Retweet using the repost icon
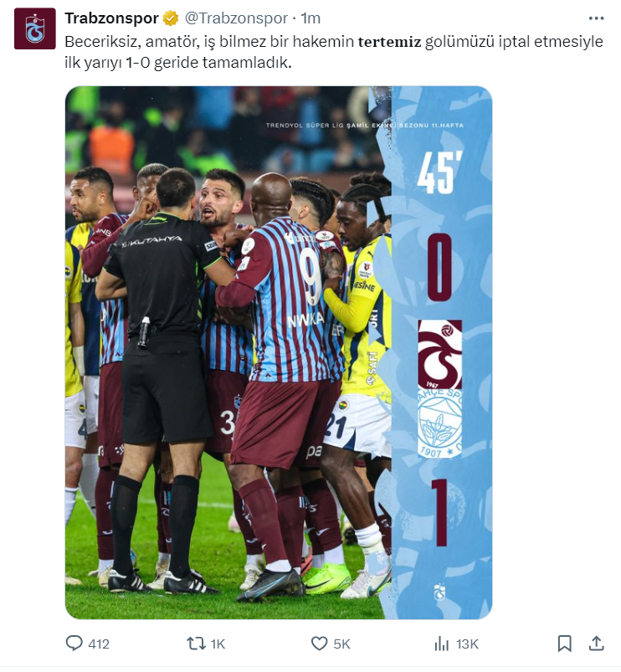Image resolution: width=621 pixels, height=672 pixels. (x=196, y=644)
